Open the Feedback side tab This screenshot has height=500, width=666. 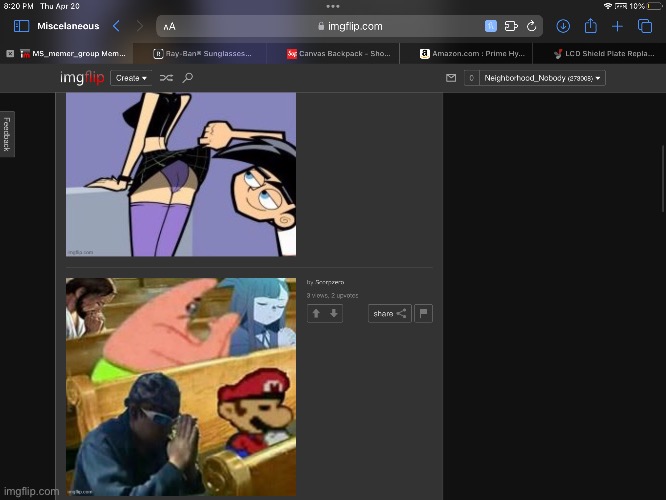(x=7, y=134)
